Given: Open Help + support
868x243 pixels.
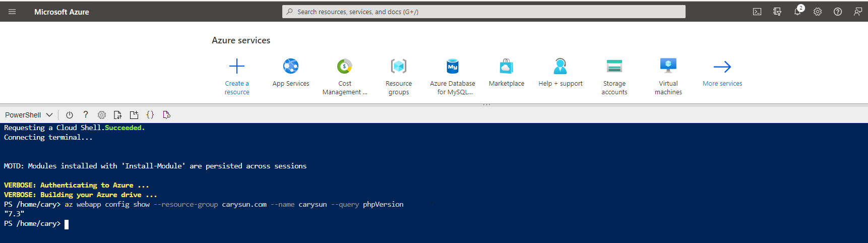Looking at the screenshot, I should coord(561,74).
